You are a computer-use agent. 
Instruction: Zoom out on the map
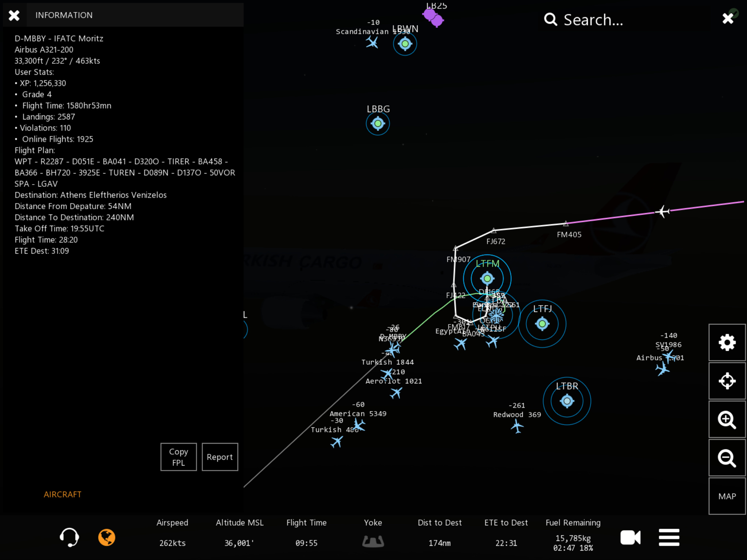727,458
